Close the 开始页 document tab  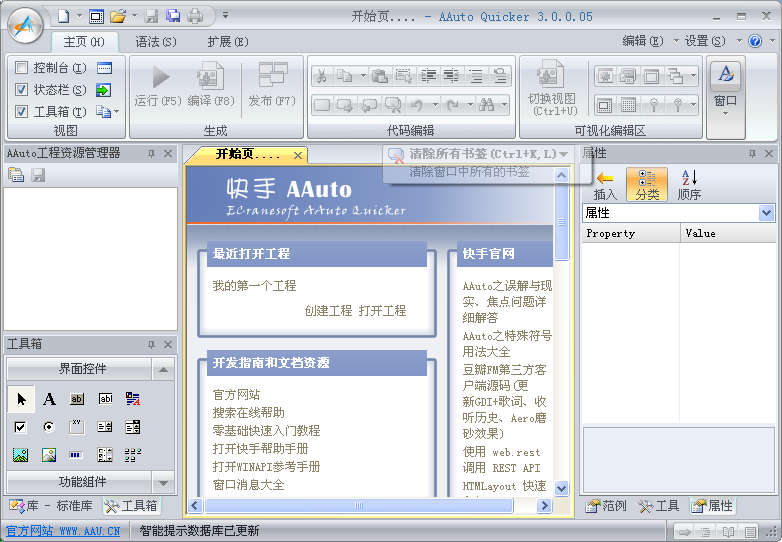pos(298,156)
